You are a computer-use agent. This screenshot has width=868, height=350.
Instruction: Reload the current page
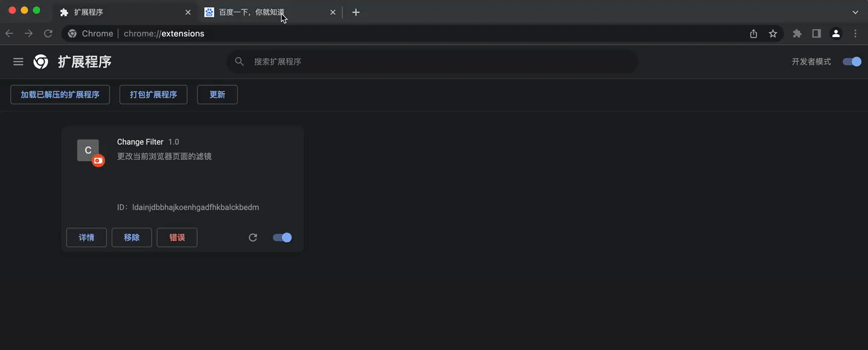[x=48, y=34]
